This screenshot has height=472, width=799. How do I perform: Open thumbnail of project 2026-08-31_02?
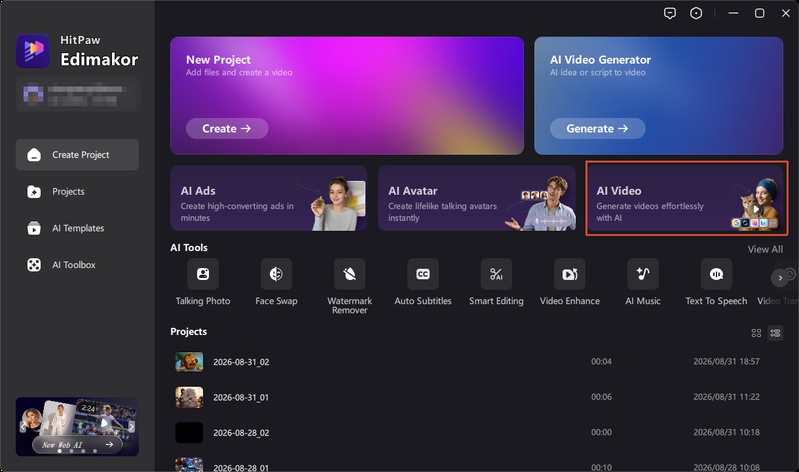point(189,362)
